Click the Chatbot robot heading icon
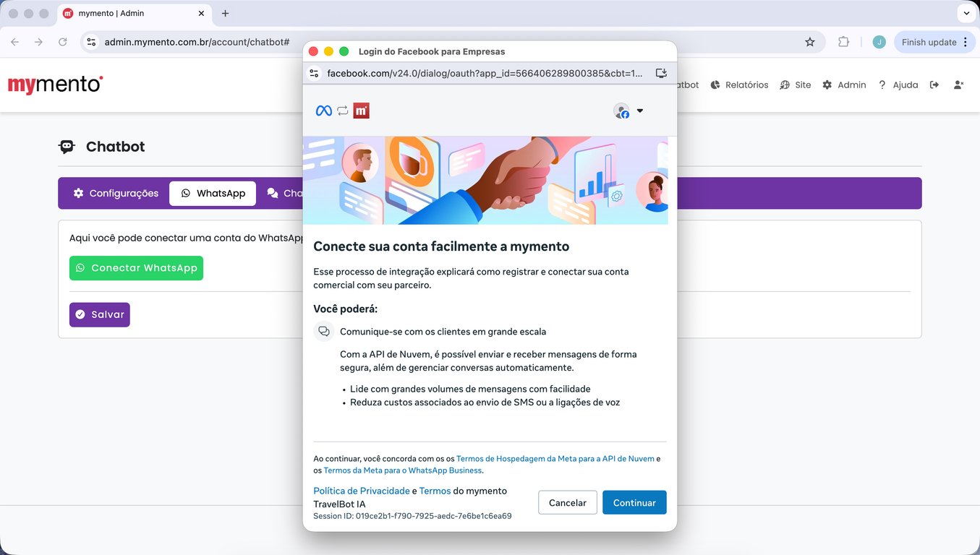 [67, 147]
